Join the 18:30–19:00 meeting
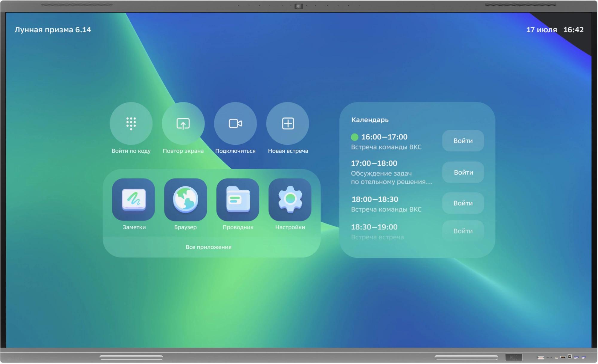This screenshot has height=364, width=598. pos(463,231)
